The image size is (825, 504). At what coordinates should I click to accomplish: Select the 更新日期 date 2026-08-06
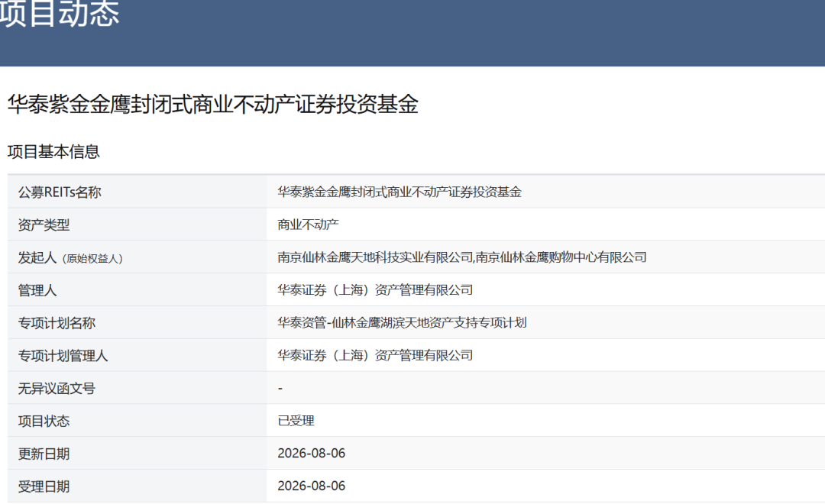pos(312,454)
